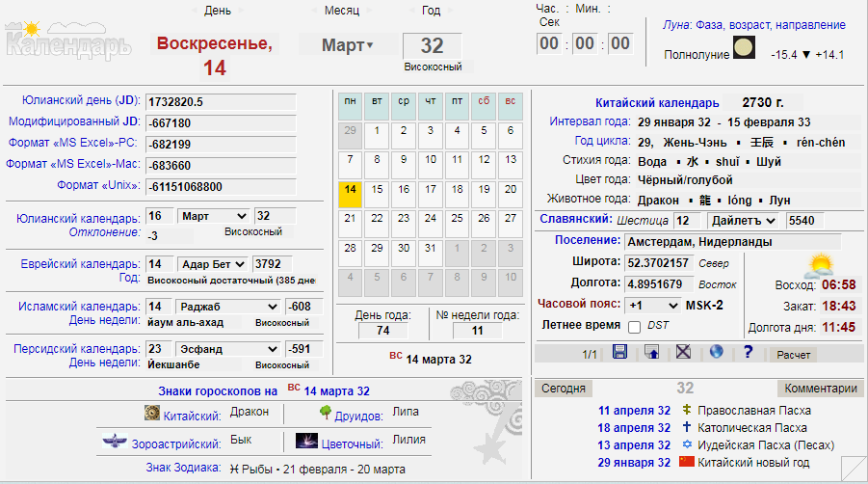This screenshot has width=868, height=484.
Task: Toggle the Летнее время DST checkbox
Action: [x=635, y=327]
